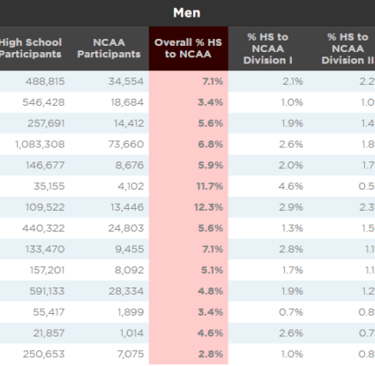Click the 11.7% overall percentage cell

pyautogui.click(x=210, y=186)
